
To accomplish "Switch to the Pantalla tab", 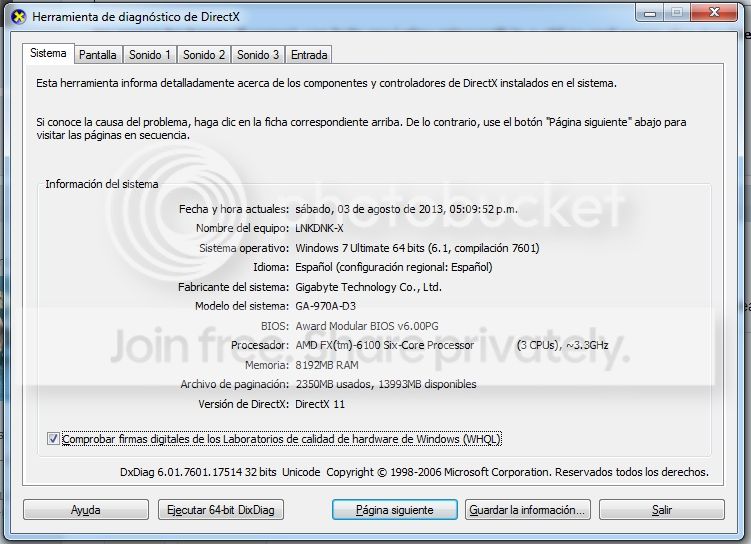I will point(98,55).
